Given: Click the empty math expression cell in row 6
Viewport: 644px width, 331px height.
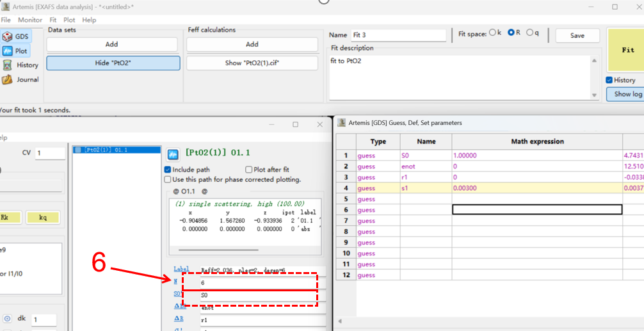Looking at the screenshot, I should tap(537, 210).
